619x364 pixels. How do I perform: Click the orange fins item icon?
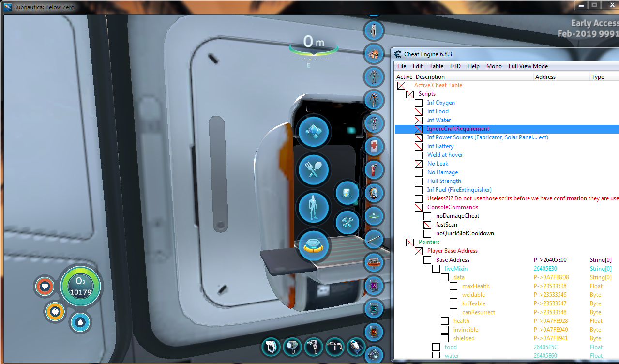[374, 53]
